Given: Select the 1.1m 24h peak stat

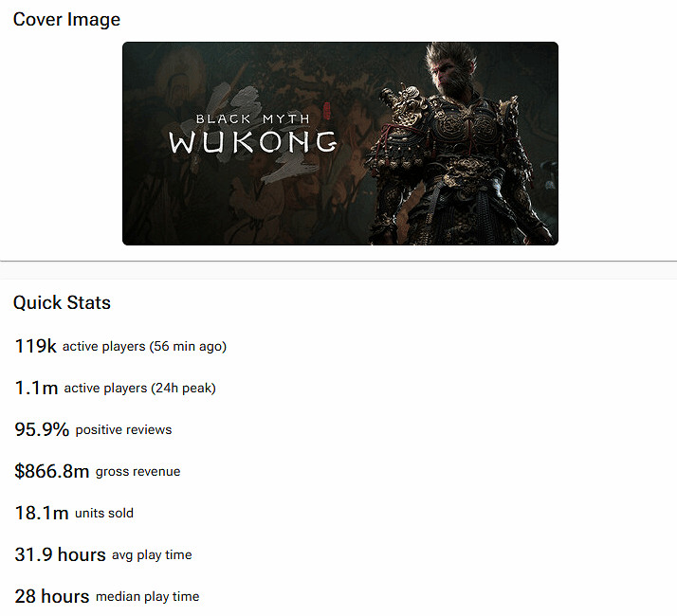Looking at the screenshot, I should pos(36,388).
